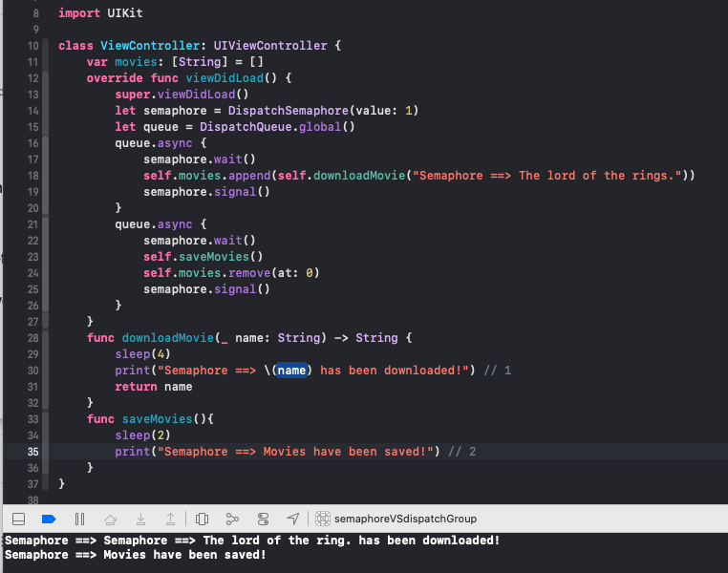Click line number 10 in gutter

(33, 46)
